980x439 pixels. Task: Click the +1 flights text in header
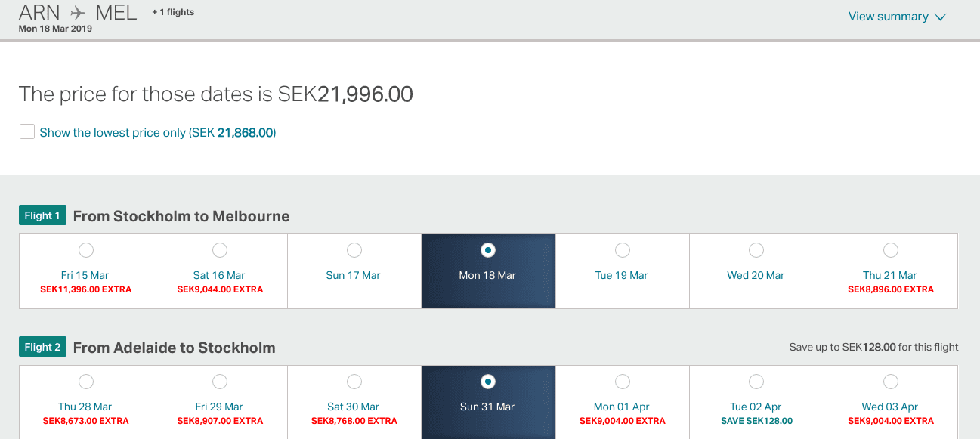click(173, 12)
